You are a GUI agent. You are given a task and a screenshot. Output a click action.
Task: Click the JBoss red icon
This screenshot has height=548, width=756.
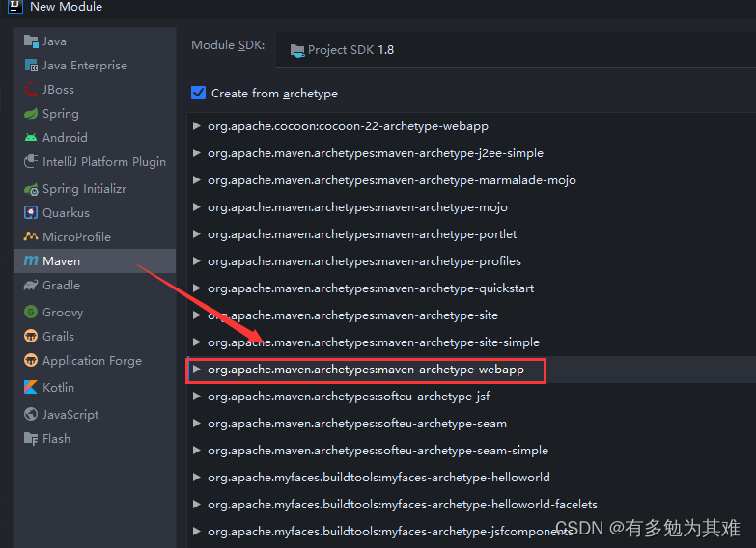point(31,89)
